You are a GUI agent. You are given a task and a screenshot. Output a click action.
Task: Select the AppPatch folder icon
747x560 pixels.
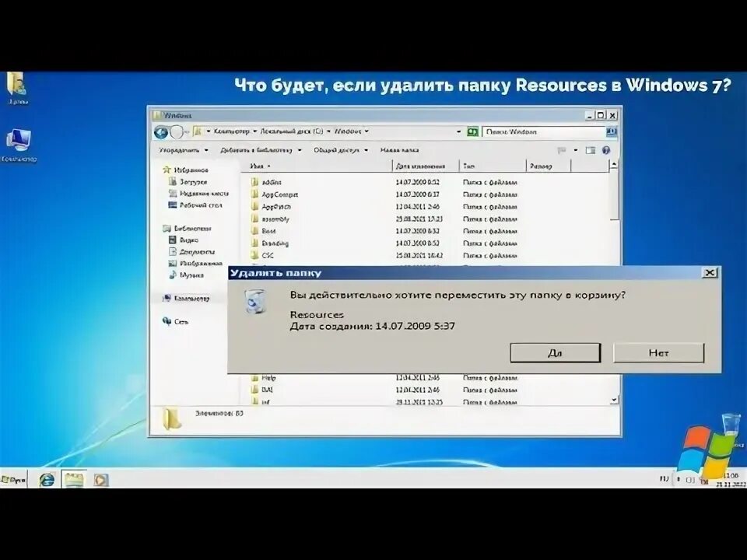pos(255,207)
